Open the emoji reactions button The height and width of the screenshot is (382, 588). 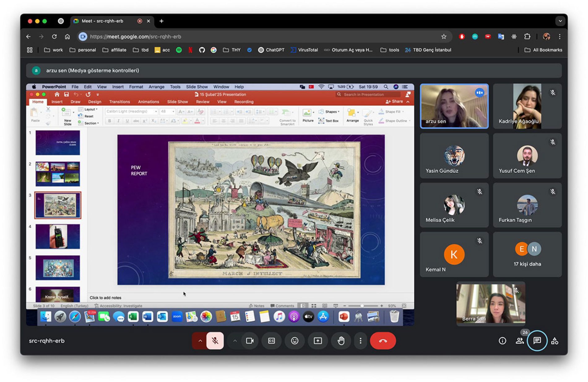[x=294, y=341]
